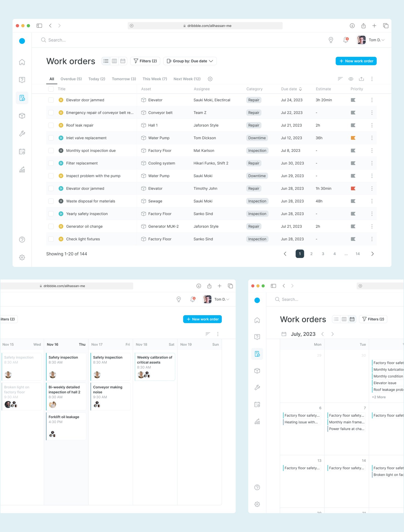Go to next month in the July, 2023 calendar
This screenshot has height=532, width=404.
coord(332,334)
